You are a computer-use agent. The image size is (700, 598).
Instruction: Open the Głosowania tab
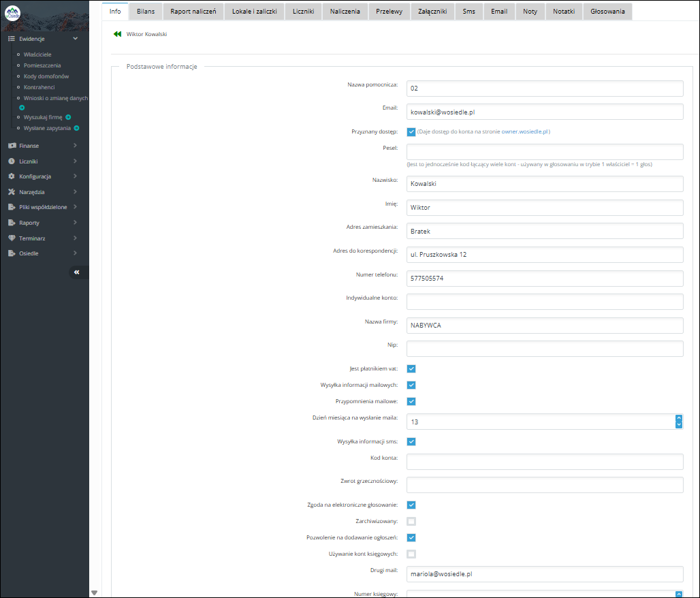pos(607,12)
